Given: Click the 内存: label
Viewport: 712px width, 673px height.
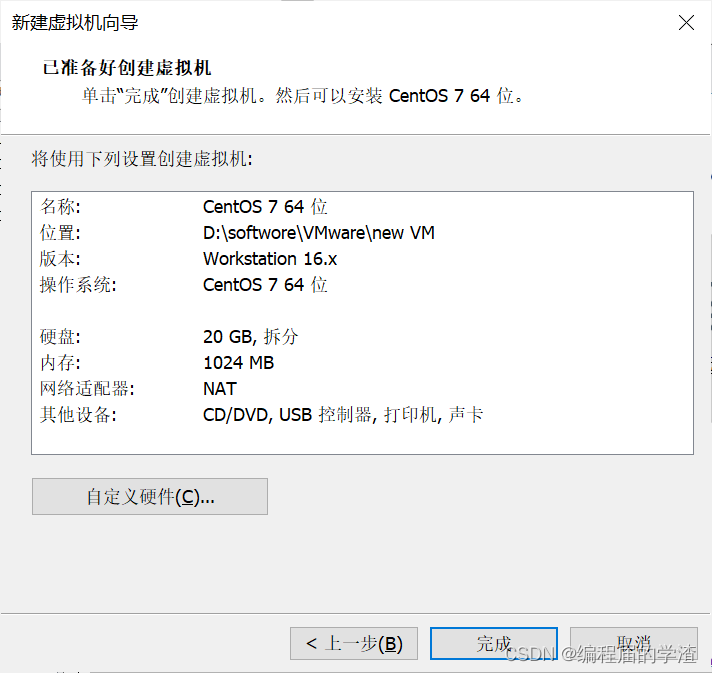Looking at the screenshot, I should coord(60,363).
